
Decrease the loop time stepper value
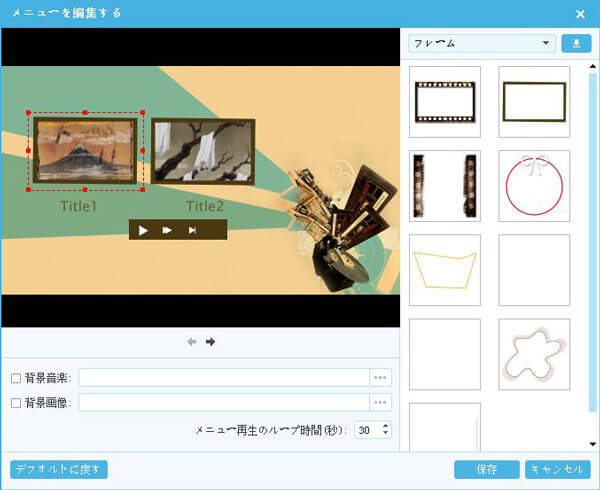[386, 434]
